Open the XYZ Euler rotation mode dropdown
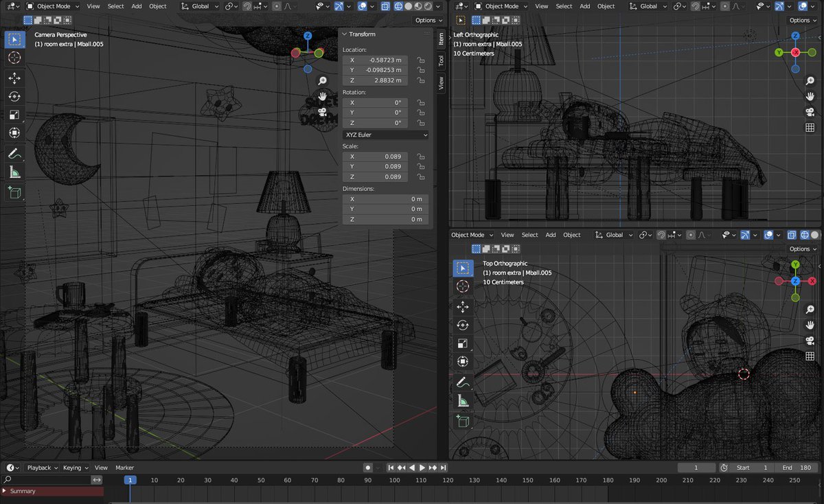 385,135
